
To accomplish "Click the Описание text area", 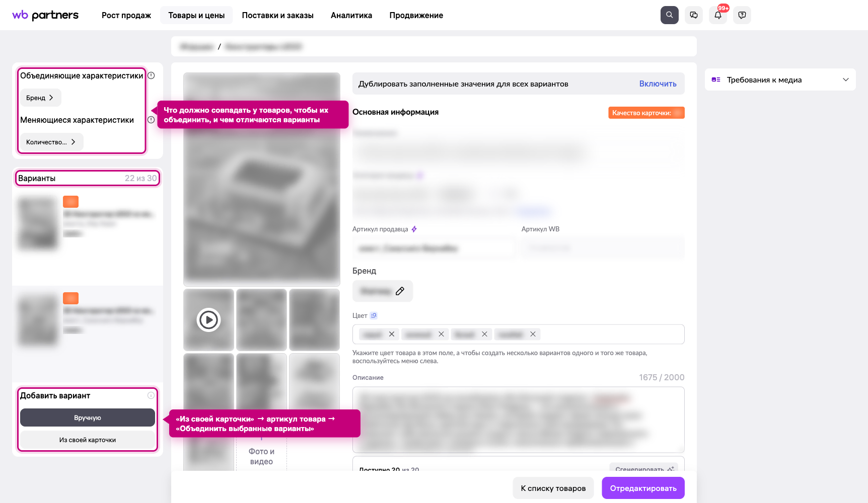I will tap(519, 420).
